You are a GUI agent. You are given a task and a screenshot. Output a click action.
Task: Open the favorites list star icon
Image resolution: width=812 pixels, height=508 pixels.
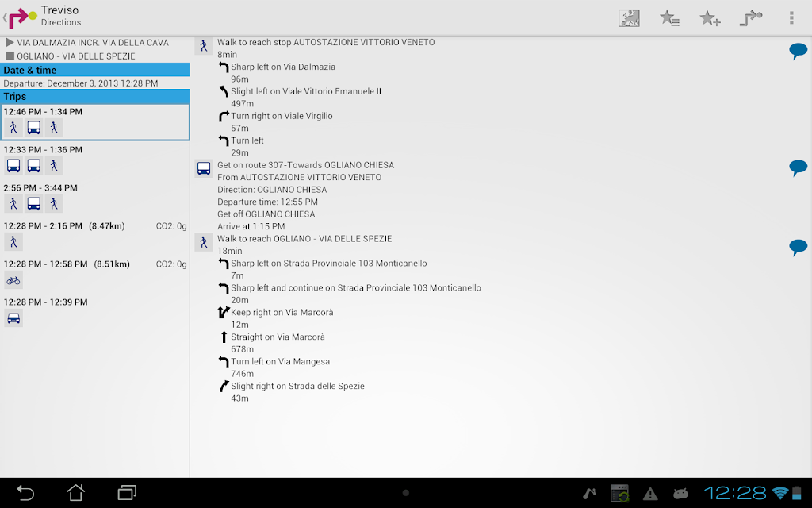(669, 18)
